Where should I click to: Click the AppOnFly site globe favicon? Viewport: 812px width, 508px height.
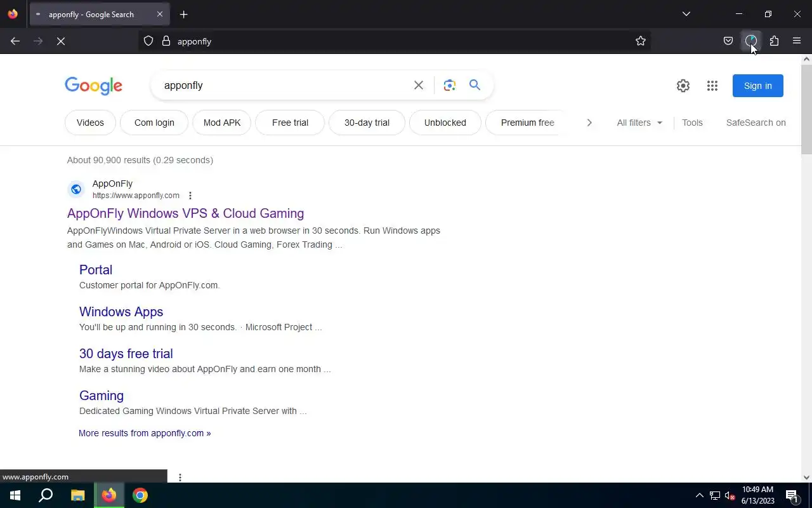click(x=75, y=189)
